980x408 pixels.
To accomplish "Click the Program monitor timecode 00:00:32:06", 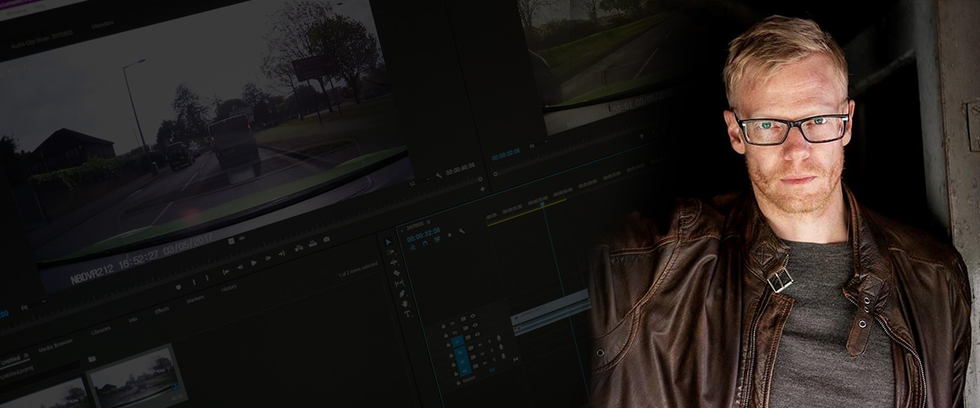I will [506, 153].
